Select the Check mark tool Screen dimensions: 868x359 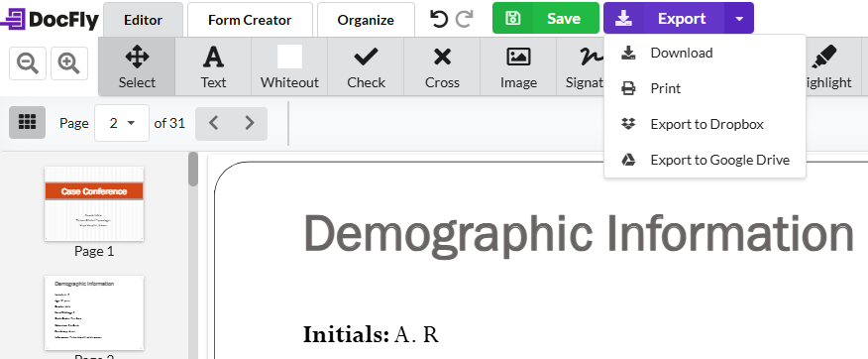coord(366,67)
